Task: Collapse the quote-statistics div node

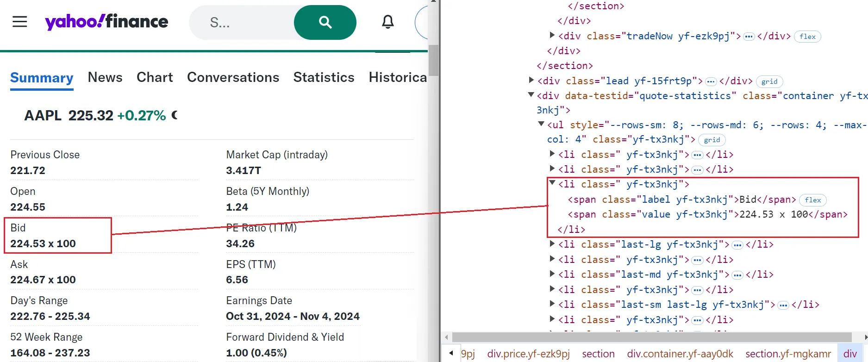Action: [x=531, y=95]
